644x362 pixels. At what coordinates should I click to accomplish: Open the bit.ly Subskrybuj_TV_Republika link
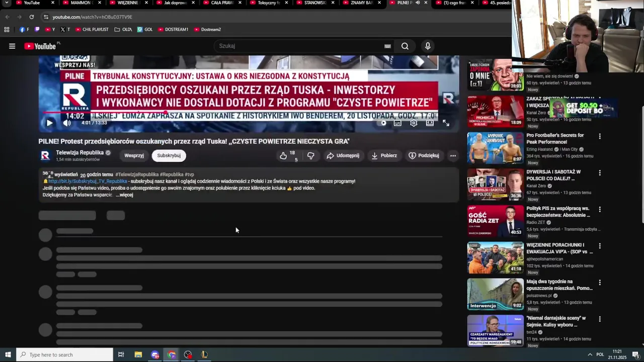[x=88, y=182]
